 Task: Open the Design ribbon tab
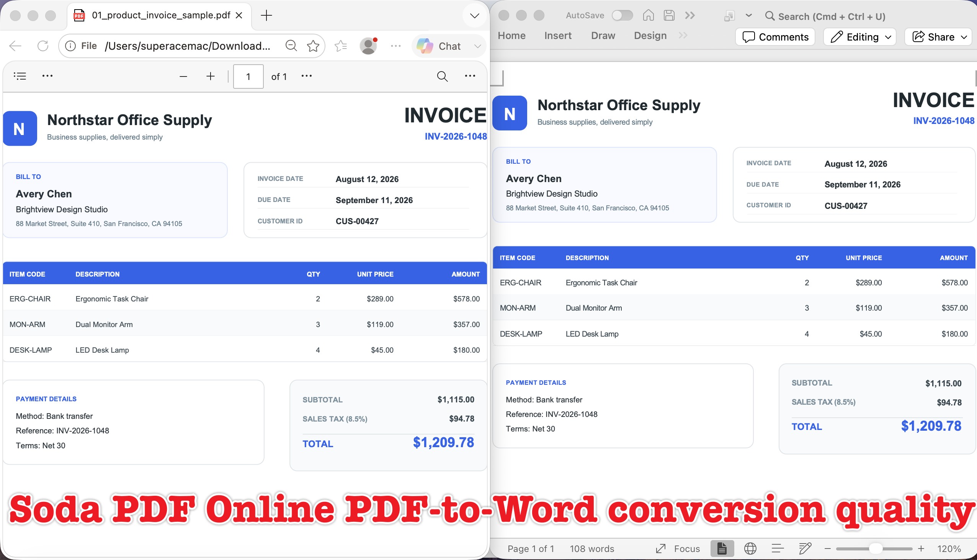click(650, 36)
